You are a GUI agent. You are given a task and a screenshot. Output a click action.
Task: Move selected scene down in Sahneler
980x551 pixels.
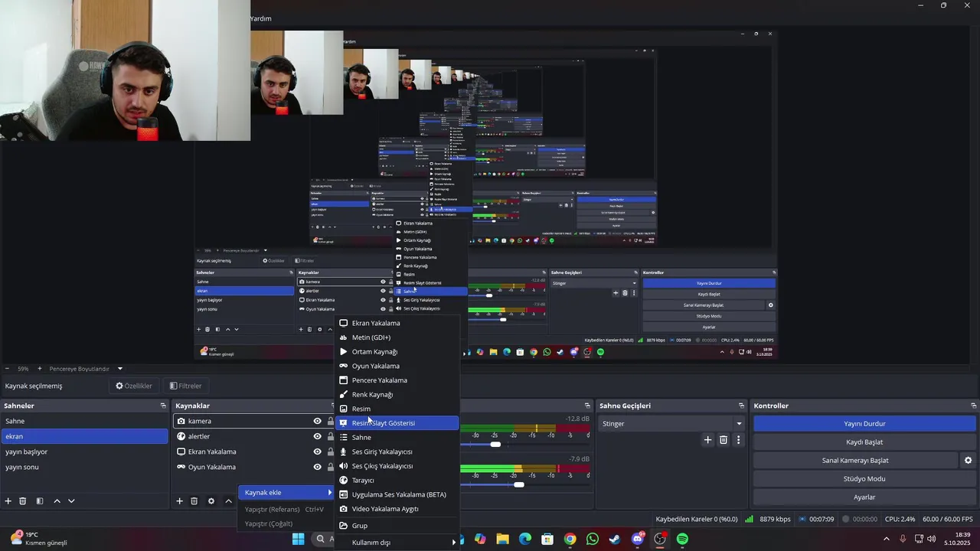71,501
